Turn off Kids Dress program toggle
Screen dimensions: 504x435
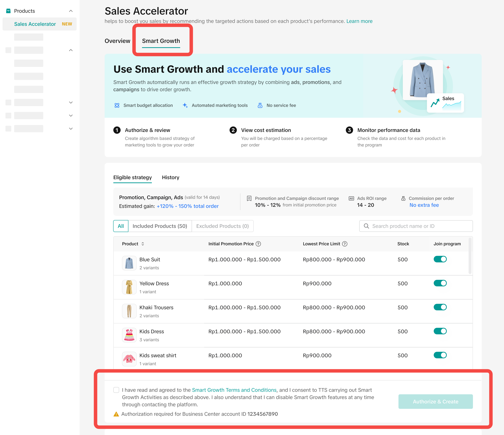coord(440,331)
